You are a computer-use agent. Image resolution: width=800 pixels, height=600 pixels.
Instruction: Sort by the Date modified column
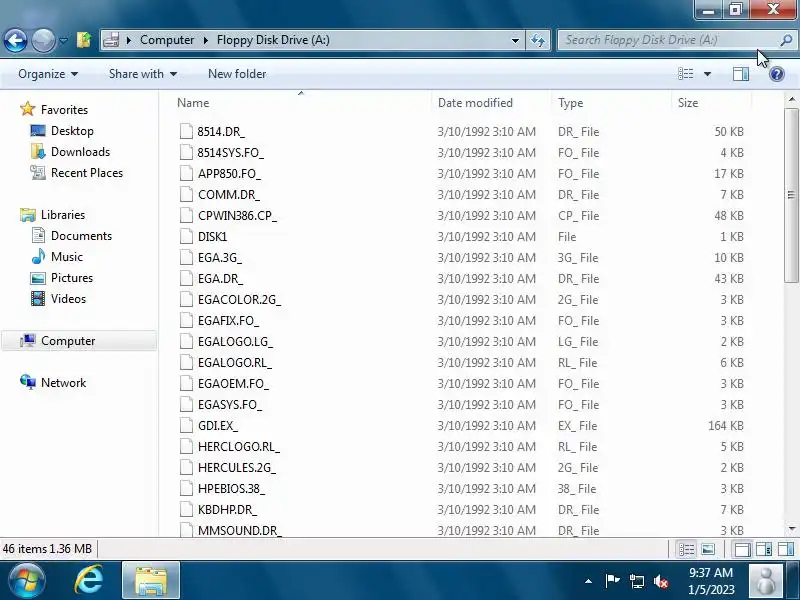(491, 103)
